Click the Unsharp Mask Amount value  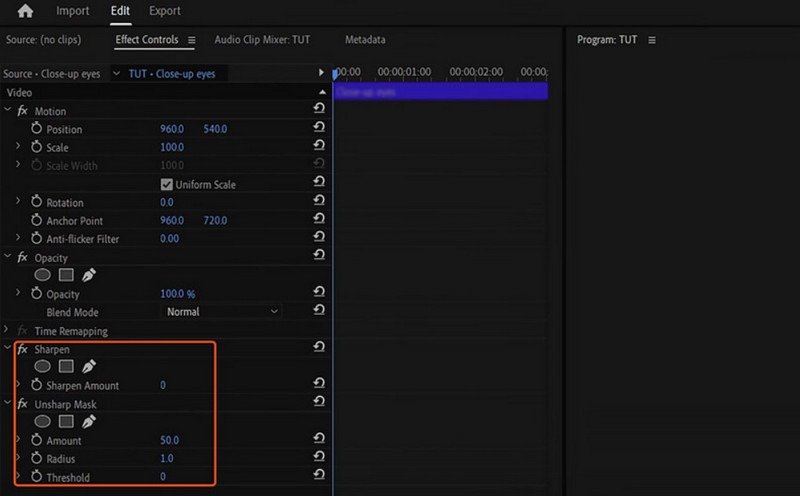(170, 441)
